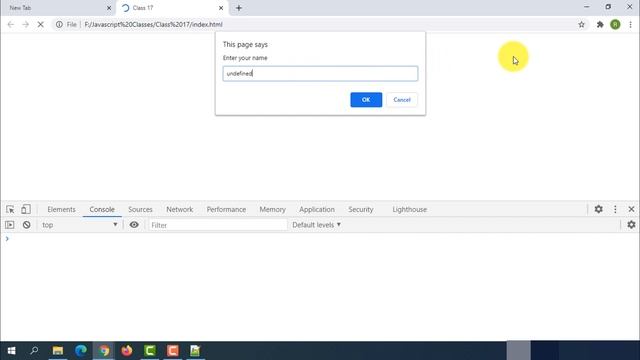Show the console sidebar
The width and height of the screenshot is (640, 360).
[x=10, y=225]
